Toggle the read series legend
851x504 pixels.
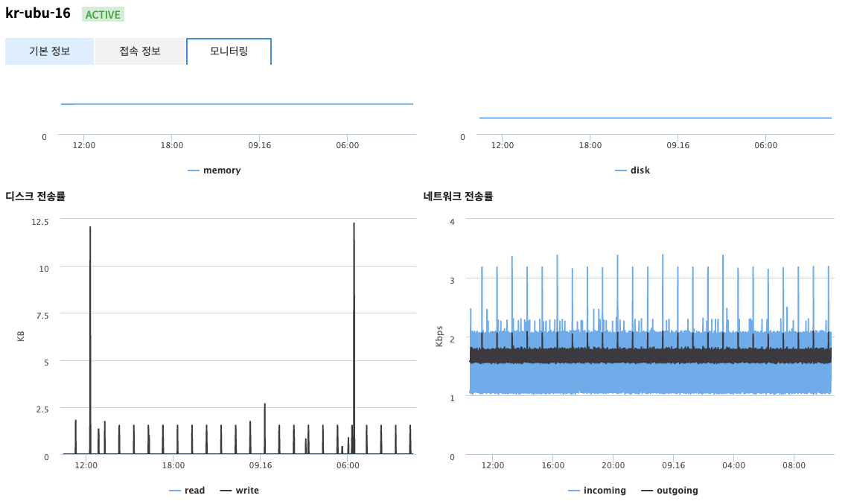click(187, 491)
